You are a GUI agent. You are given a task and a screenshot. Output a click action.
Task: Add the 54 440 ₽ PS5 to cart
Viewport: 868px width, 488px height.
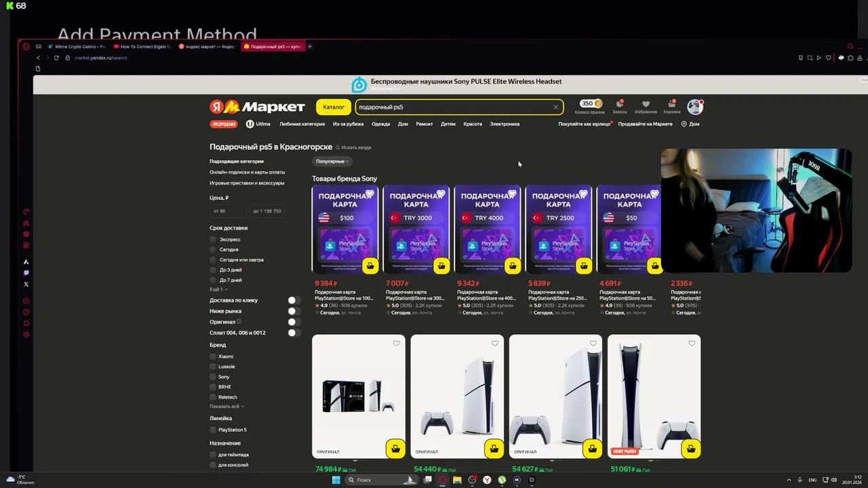pos(494,449)
